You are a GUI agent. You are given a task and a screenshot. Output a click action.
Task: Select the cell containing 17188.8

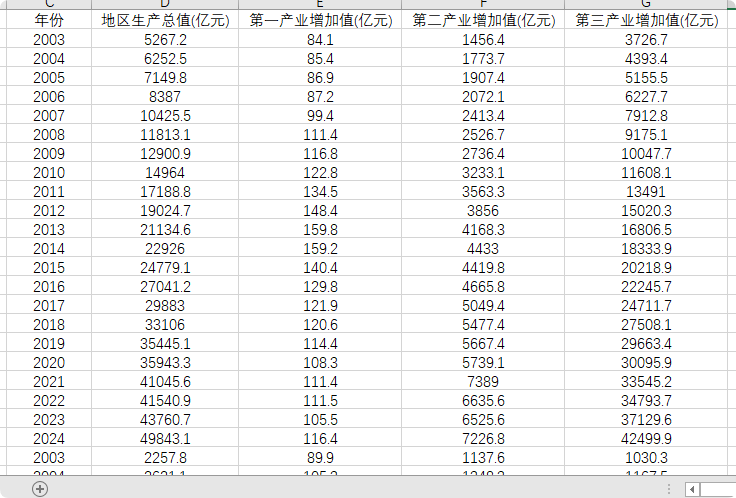pos(165,192)
